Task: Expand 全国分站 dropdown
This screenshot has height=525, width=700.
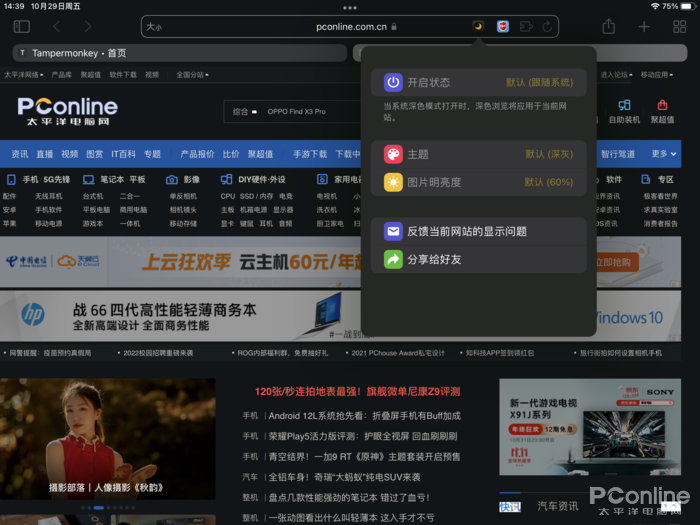Action: point(192,75)
